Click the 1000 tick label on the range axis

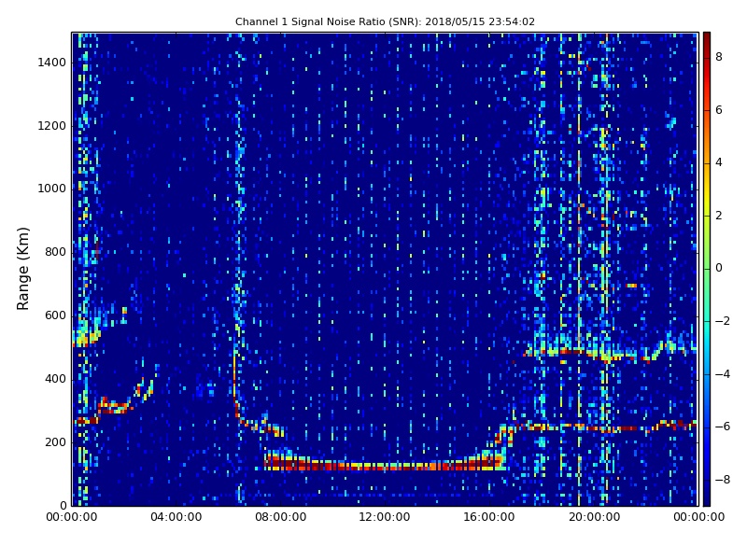tap(52, 189)
